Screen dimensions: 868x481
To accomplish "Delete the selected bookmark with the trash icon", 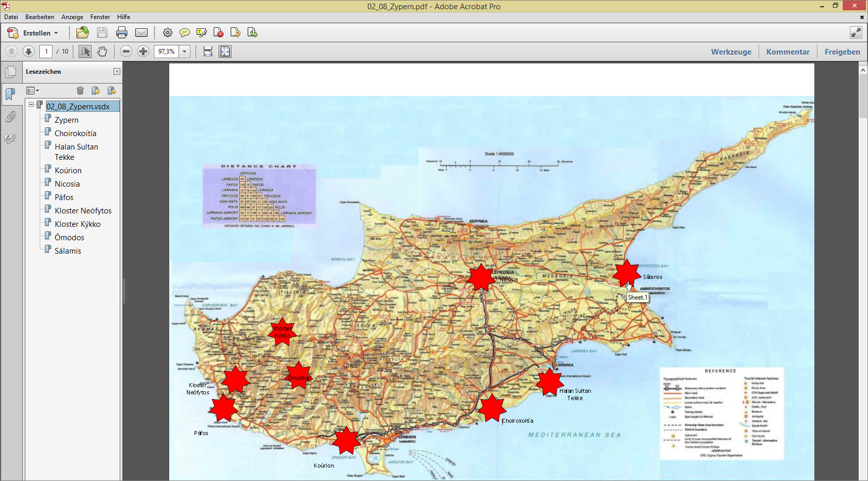I will (80, 91).
